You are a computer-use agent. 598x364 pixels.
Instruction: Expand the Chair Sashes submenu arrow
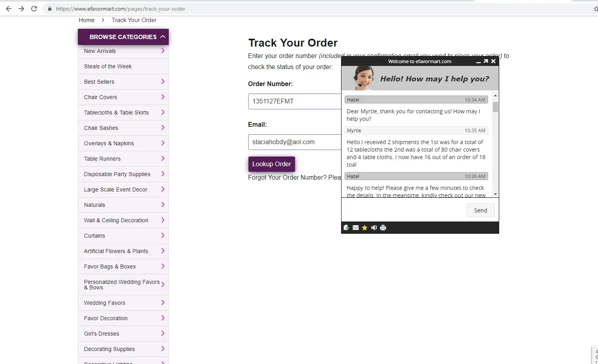click(163, 128)
